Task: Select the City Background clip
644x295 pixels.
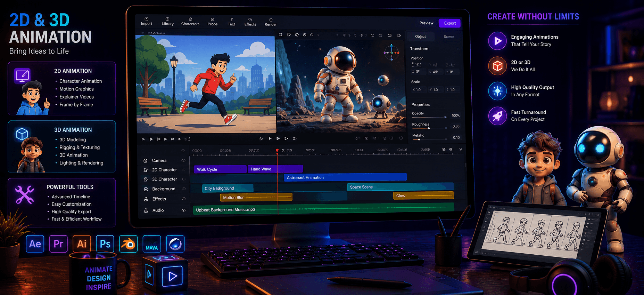Action: 228,188
